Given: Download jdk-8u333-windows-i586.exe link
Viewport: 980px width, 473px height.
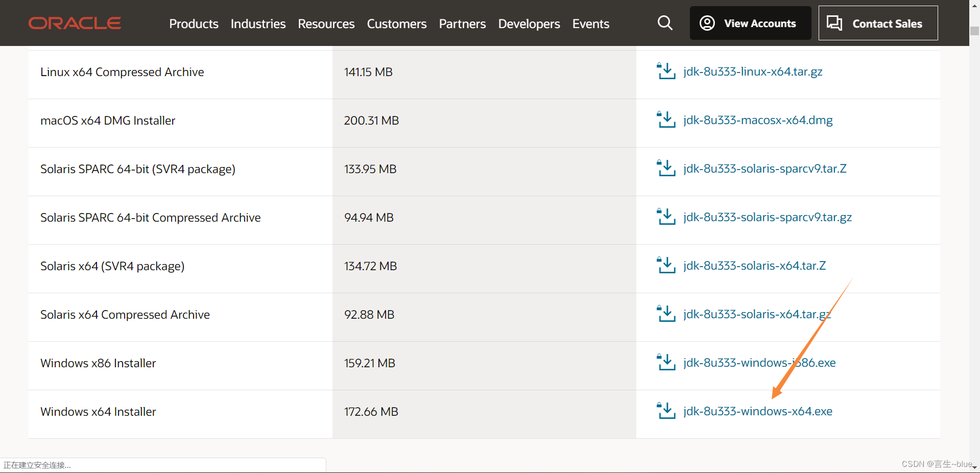Looking at the screenshot, I should [759, 363].
